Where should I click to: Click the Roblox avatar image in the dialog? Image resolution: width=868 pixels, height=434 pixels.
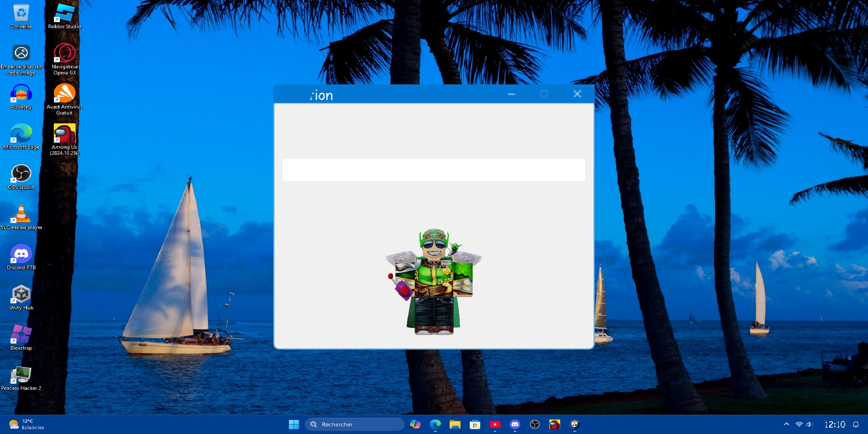(x=434, y=282)
